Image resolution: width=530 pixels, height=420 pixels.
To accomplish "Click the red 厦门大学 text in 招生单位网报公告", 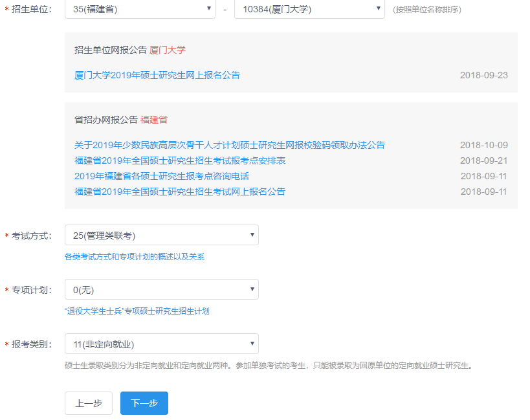I will [168, 50].
